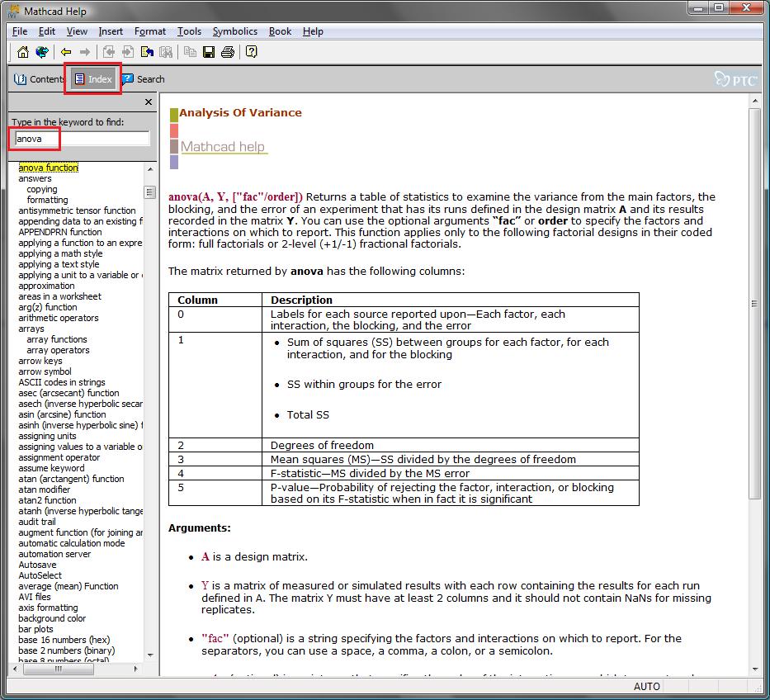Open the View menu

pos(77,31)
